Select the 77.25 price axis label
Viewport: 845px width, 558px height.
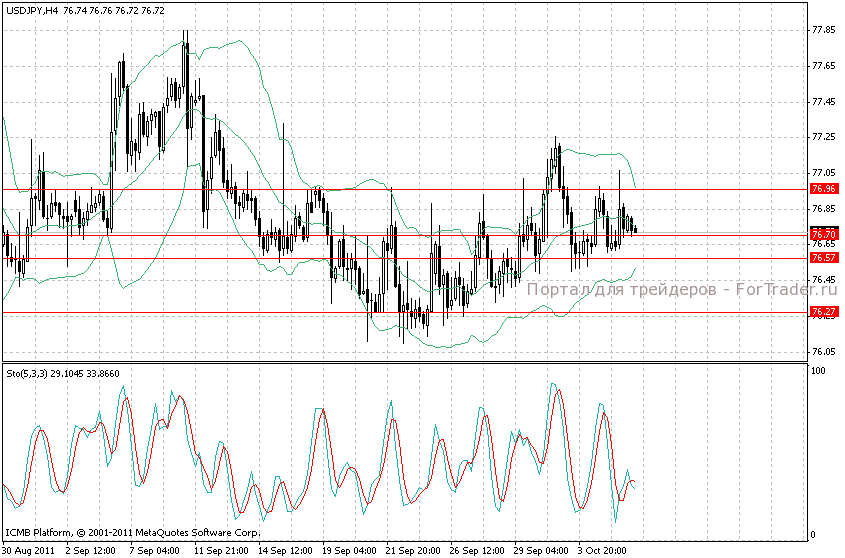[823, 137]
